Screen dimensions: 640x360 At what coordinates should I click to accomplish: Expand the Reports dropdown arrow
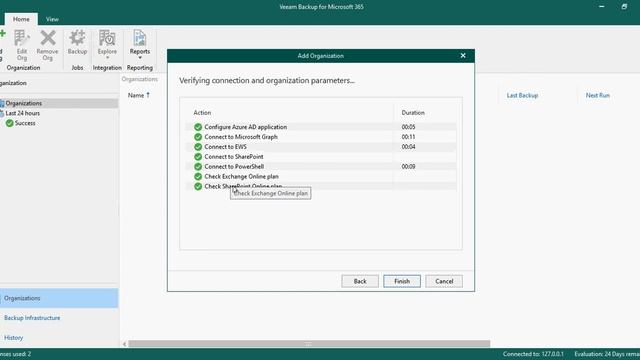click(140, 58)
